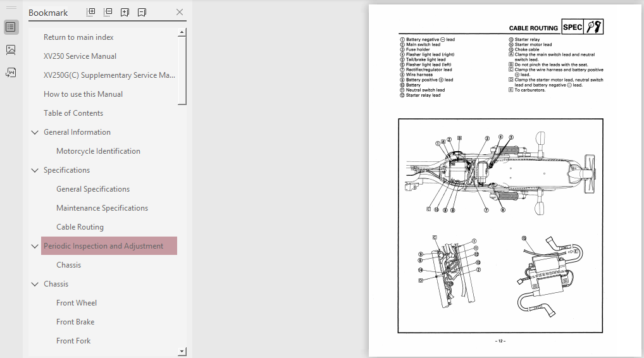Screen dimensions: 644x358
Task: Go to Return to main index bookmark
Action: 78,37
